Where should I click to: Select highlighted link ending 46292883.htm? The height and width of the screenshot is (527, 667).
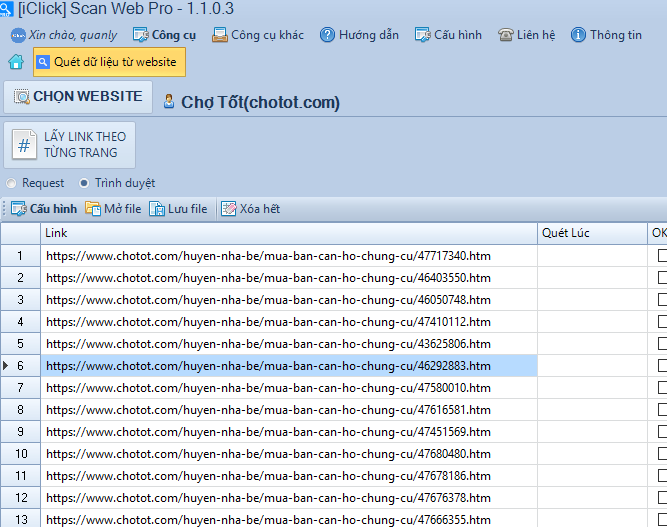(289, 366)
